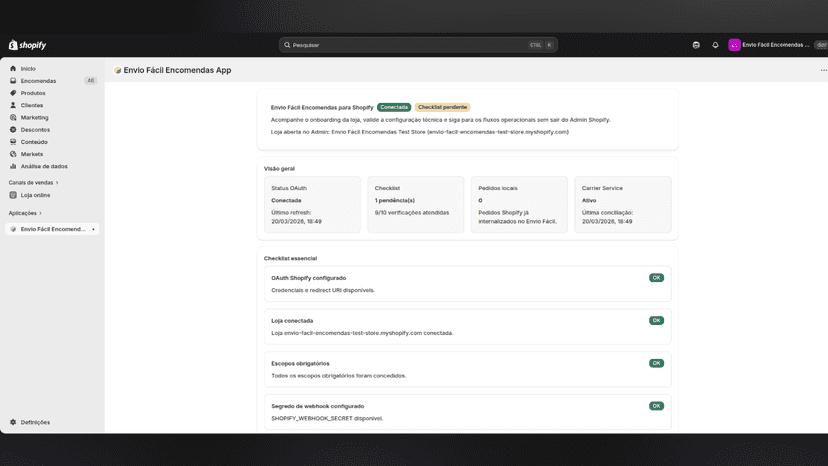The height and width of the screenshot is (466, 828).
Task: Click OK badge on Loja conectada
Action: coord(656,321)
